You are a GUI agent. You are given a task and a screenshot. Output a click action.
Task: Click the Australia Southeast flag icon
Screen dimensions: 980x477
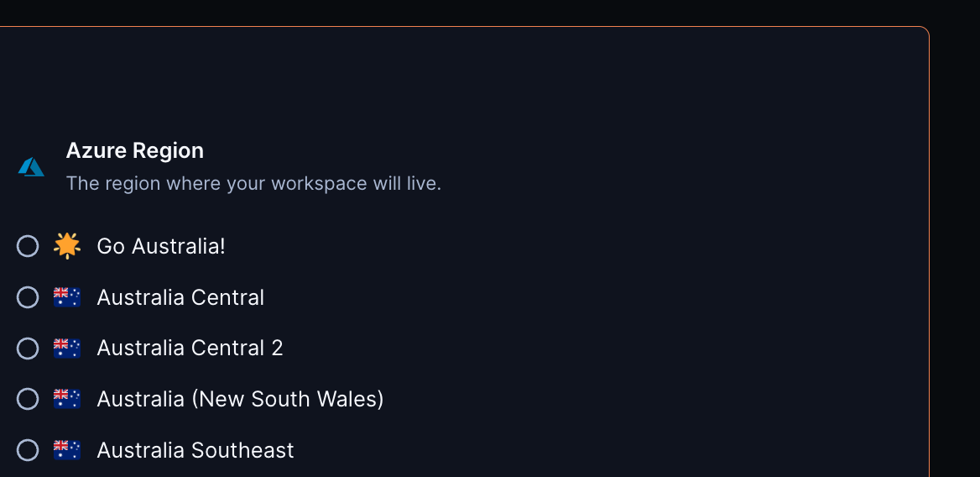click(67, 450)
